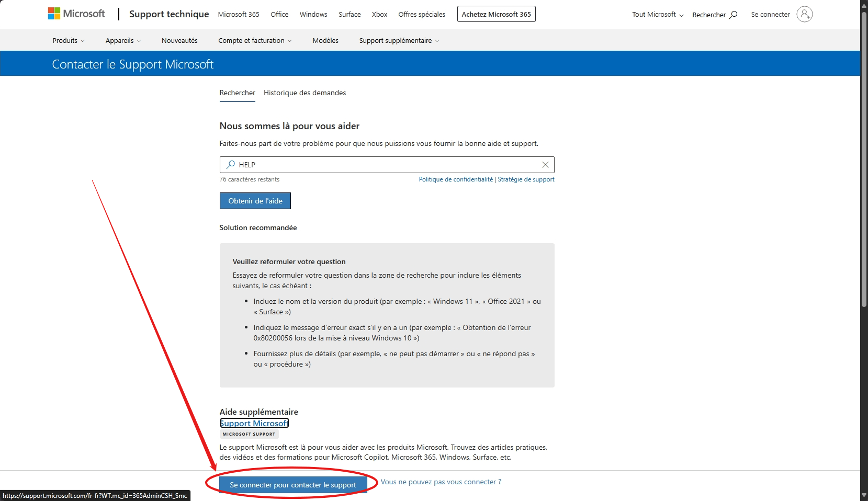Click Veuillez reformuler votre question heading
Screen dimensions: 868x501
coord(289,261)
